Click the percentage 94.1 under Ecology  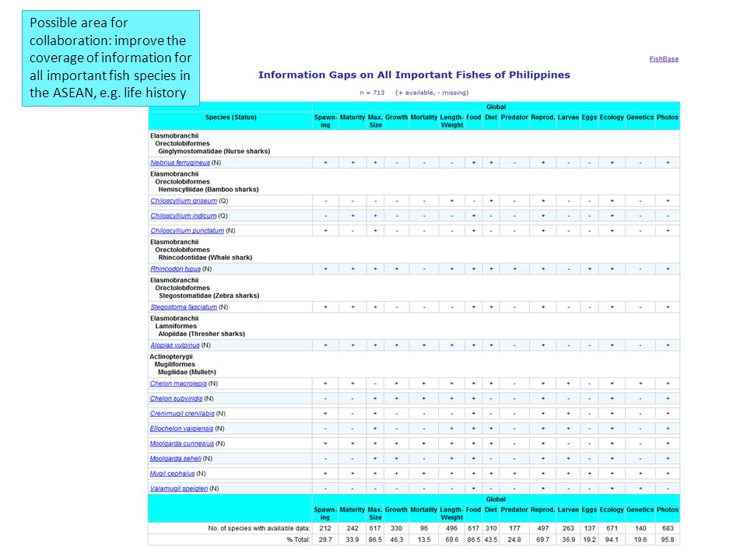pyautogui.click(x=612, y=540)
